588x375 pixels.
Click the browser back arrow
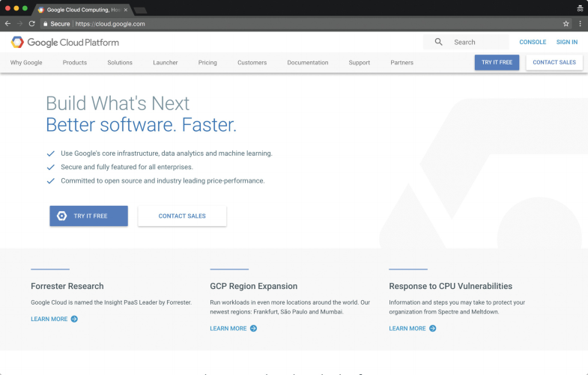(7, 24)
